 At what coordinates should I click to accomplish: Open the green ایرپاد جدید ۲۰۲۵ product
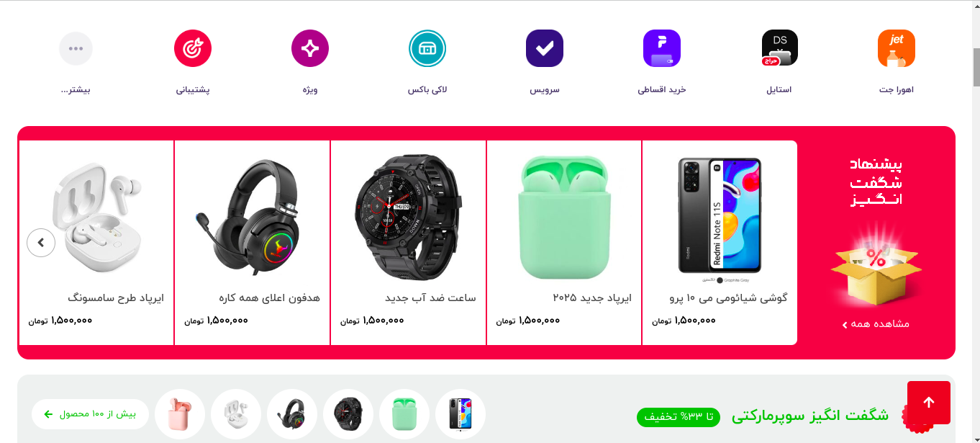click(564, 243)
